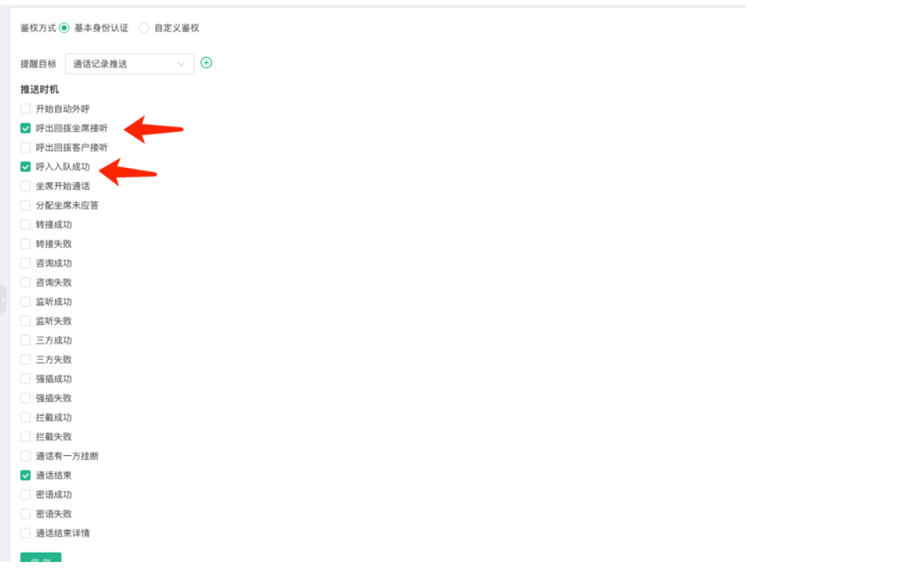This screenshot has width=924, height=568.
Task: Enable the 咨询失败 checkbox
Action: pos(25,283)
